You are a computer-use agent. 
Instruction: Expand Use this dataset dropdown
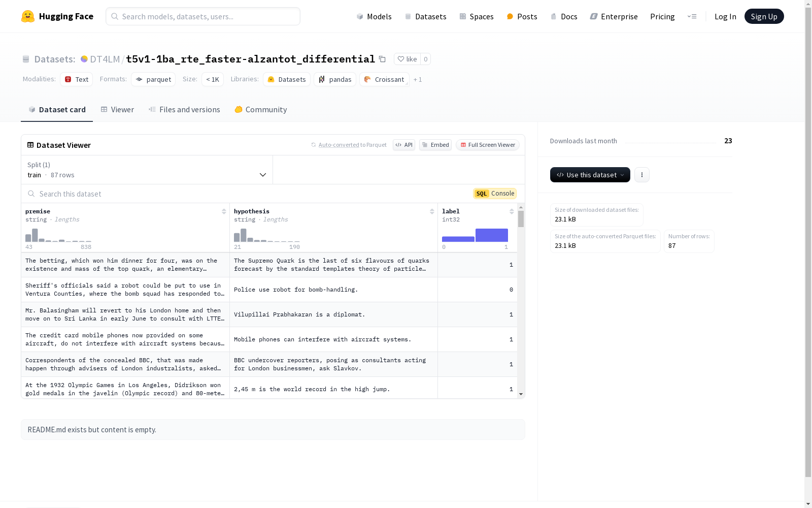click(x=590, y=175)
